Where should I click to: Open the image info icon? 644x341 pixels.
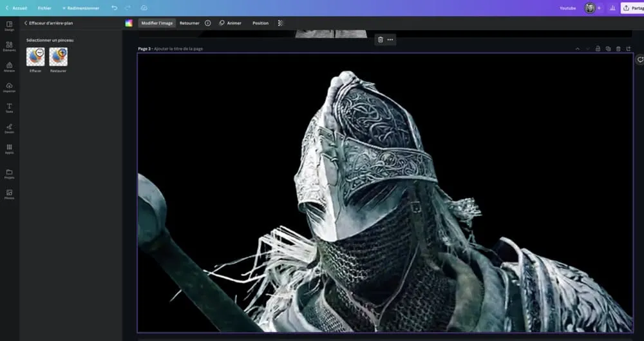[208, 23]
